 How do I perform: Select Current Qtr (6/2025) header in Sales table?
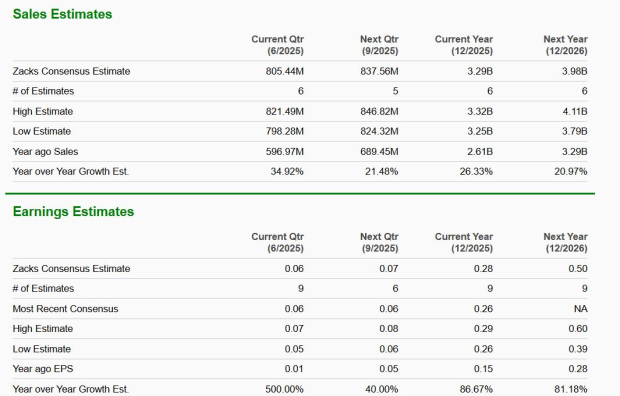(x=278, y=45)
